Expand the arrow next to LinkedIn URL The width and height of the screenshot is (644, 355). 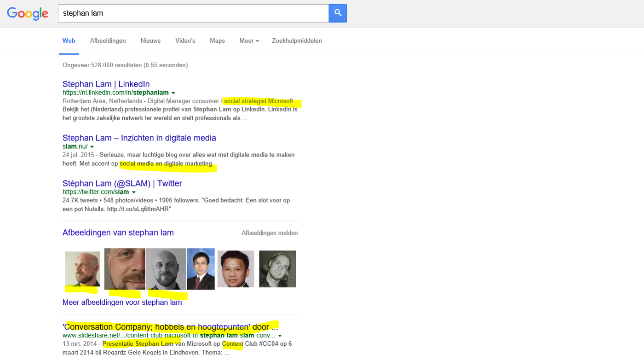[x=173, y=93]
